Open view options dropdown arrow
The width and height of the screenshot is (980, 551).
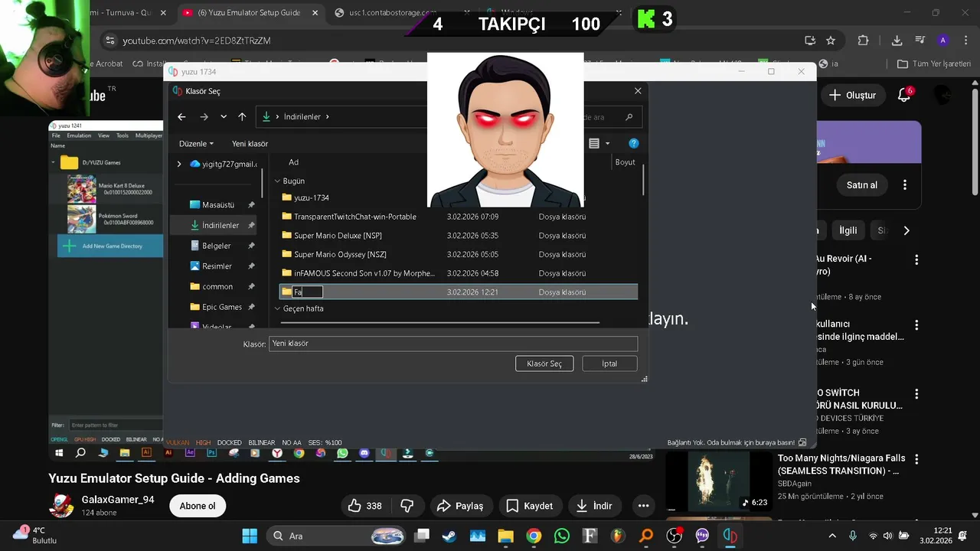pos(608,143)
